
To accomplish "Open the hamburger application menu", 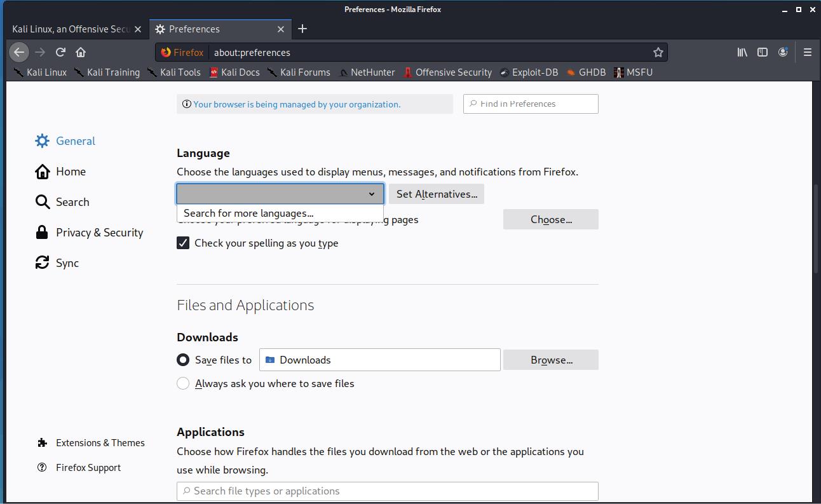I will pyautogui.click(x=808, y=52).
